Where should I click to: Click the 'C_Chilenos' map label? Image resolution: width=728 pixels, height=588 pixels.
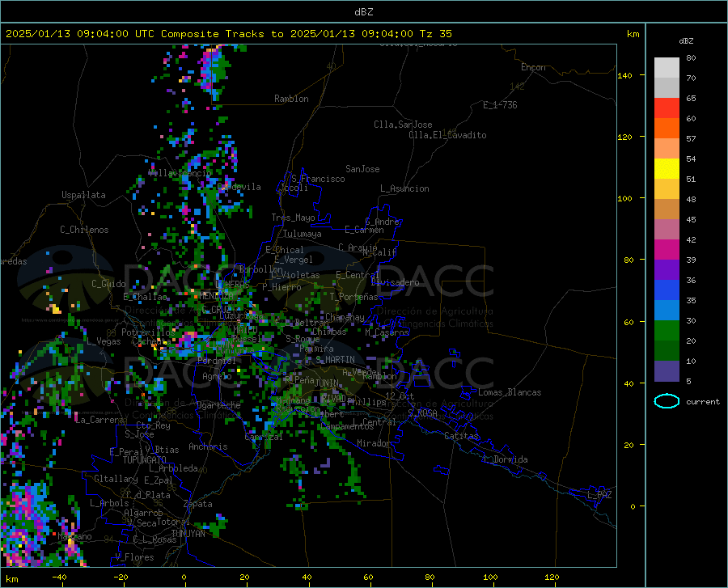(x=84, y=230)
